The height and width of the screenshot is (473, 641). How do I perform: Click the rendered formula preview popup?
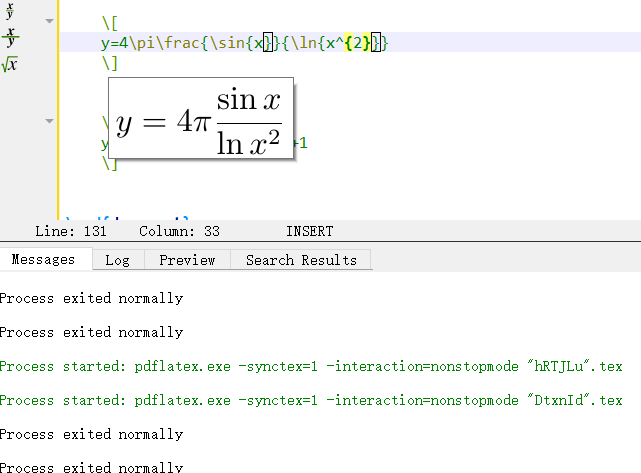coord(201,118)
